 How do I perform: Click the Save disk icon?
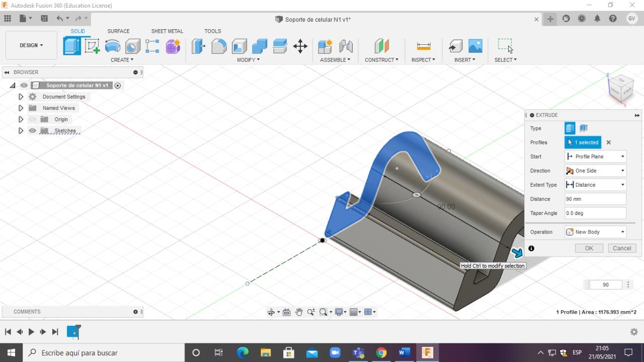pyautogui.click(x=44, y=19)
